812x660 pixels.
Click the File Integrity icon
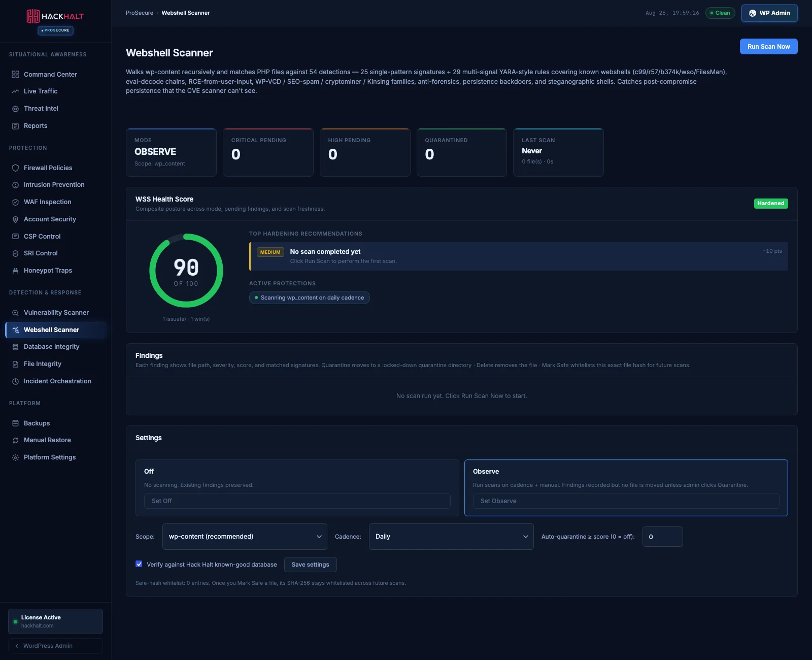pyautogui.click(x=15, y=364)
